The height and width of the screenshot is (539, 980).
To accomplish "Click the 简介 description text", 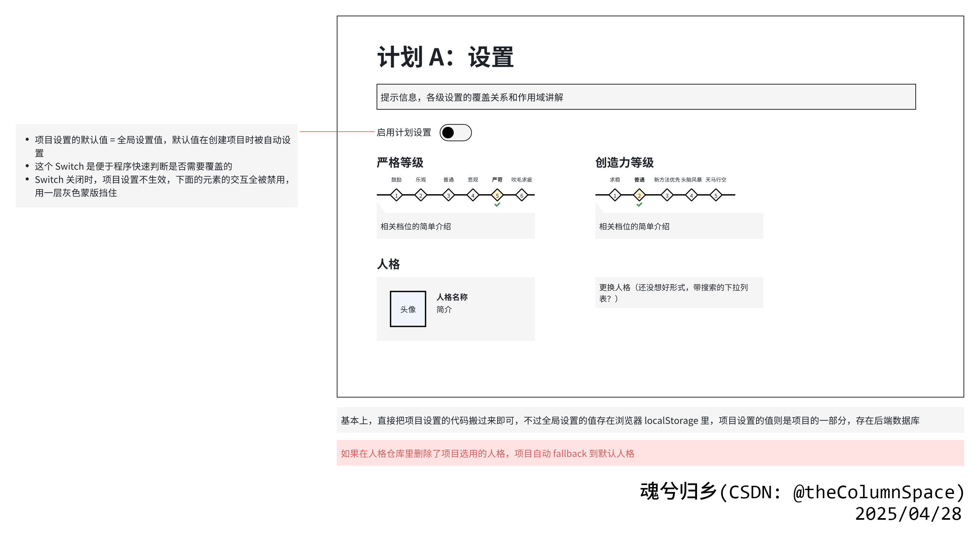I will point(443,310).
